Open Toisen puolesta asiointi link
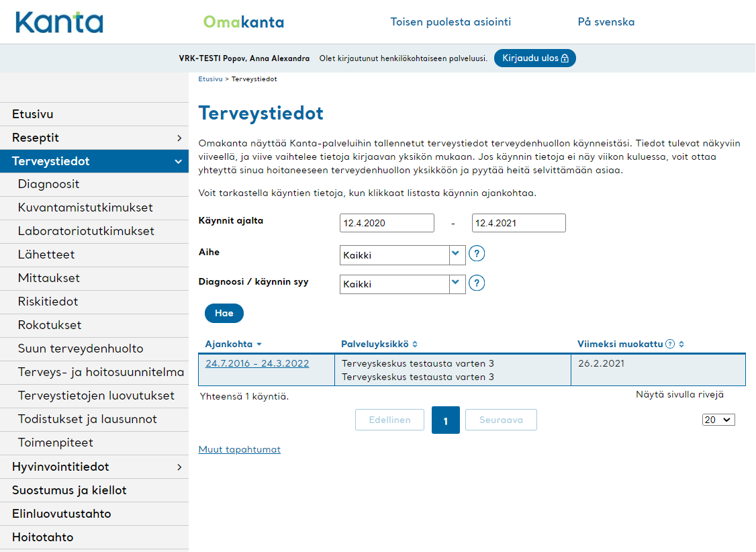This screenshot has width=756, height=552. [451, 21]
